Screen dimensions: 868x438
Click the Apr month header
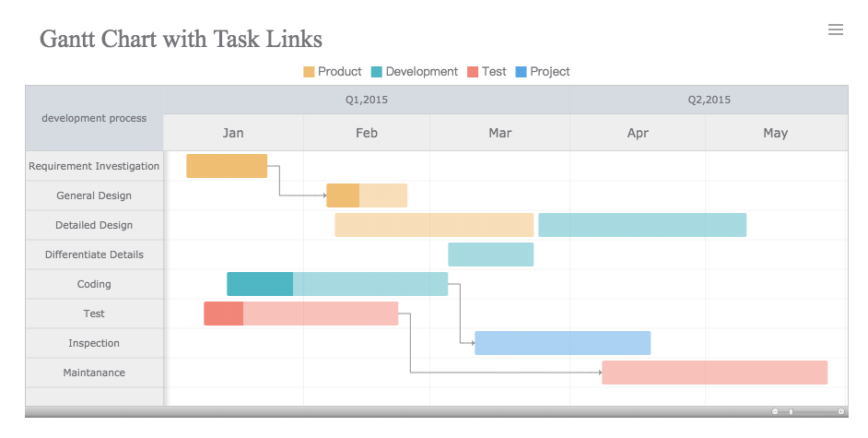pos(638,133)
